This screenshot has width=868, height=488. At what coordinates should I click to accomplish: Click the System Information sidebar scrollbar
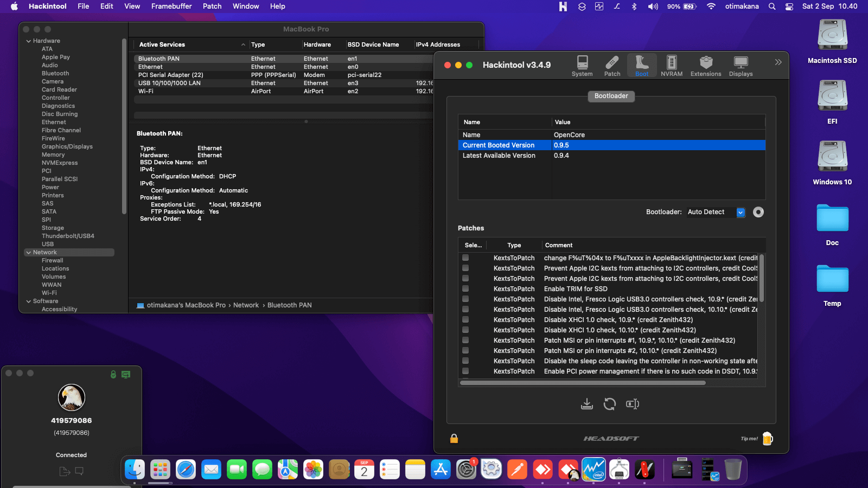(124, 126)
